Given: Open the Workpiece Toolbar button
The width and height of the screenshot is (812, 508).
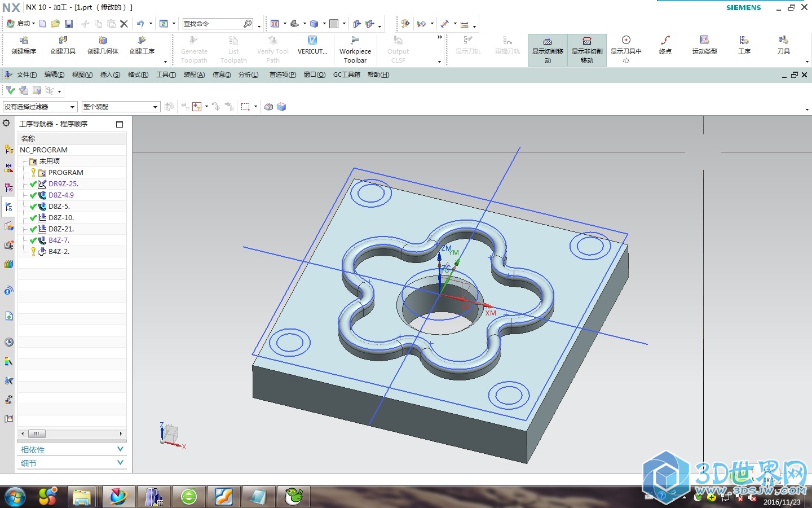Looking at the screenshot, I should [x=355, y=50].
